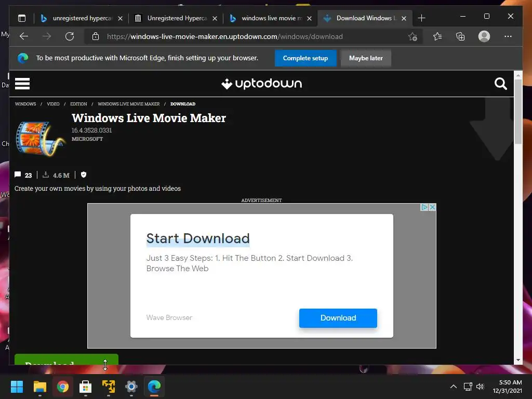Image resolution: width=532 pixels, height=399 pixels.
Task: Click the page vertical scrollbar thumb
Action: pos(518,112)
